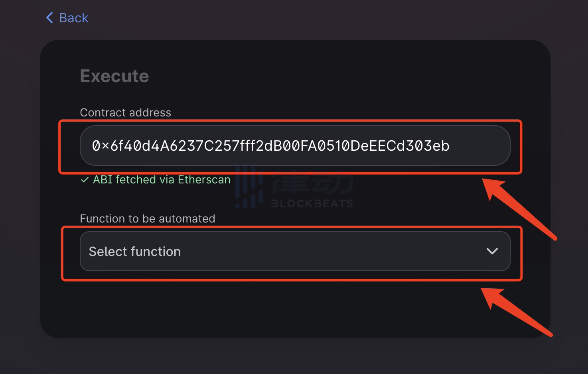Click the back chevron arrow icon

click(x=49, y=18)
